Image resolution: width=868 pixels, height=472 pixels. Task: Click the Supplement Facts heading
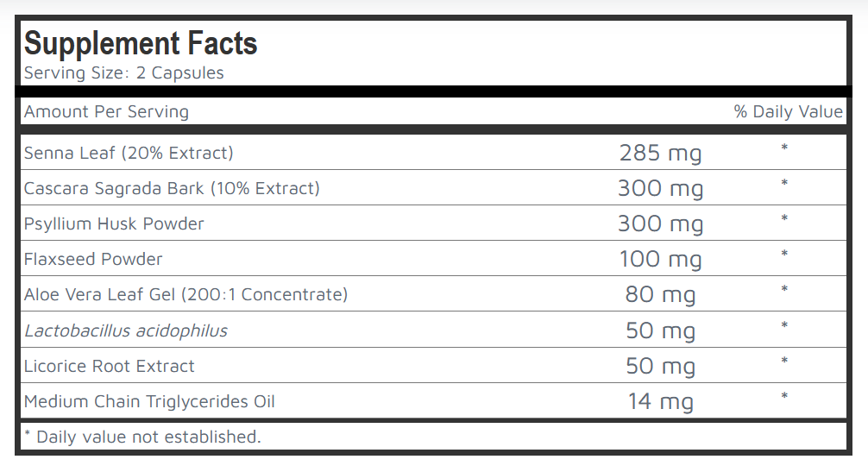point(141,43)
